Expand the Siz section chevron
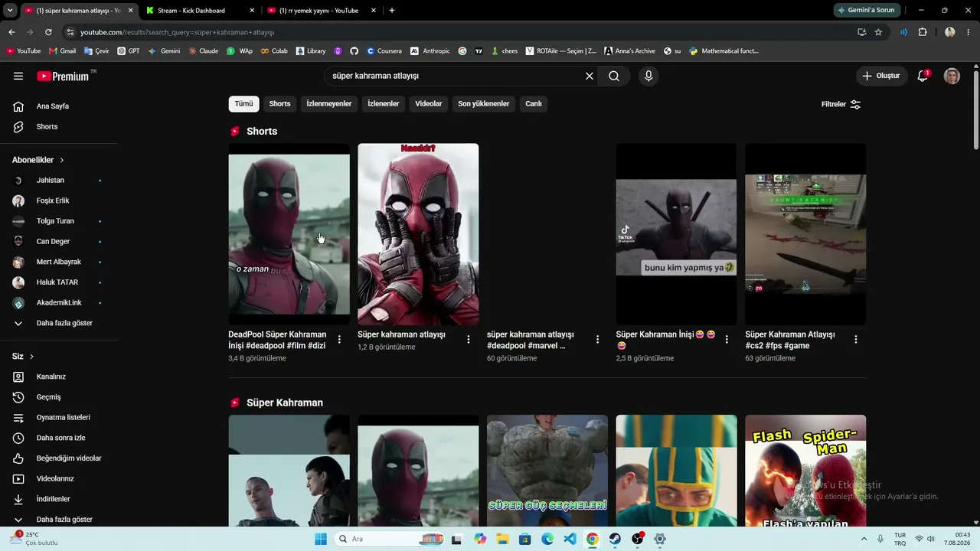 click(x=31, y=357)
